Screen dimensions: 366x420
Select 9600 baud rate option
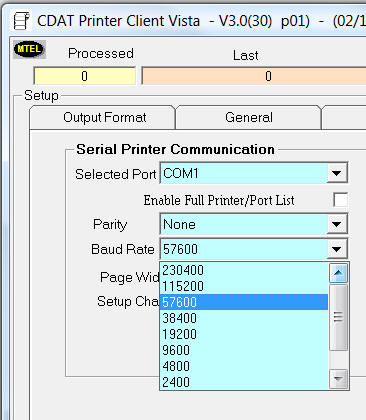[x=244, y=350]
